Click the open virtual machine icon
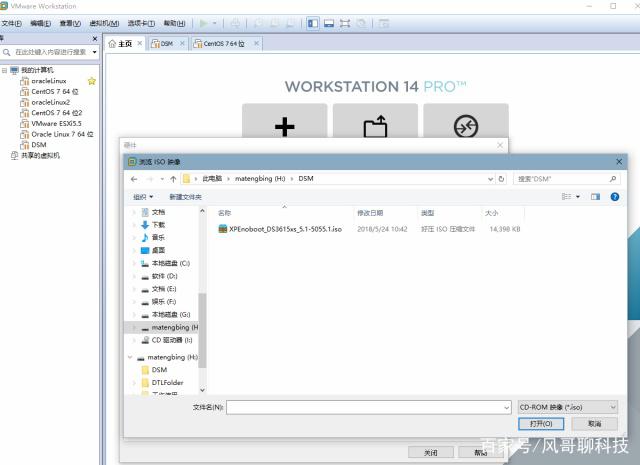Image resolution: width=640 pixels, height=465 pixels. point(375,127)
